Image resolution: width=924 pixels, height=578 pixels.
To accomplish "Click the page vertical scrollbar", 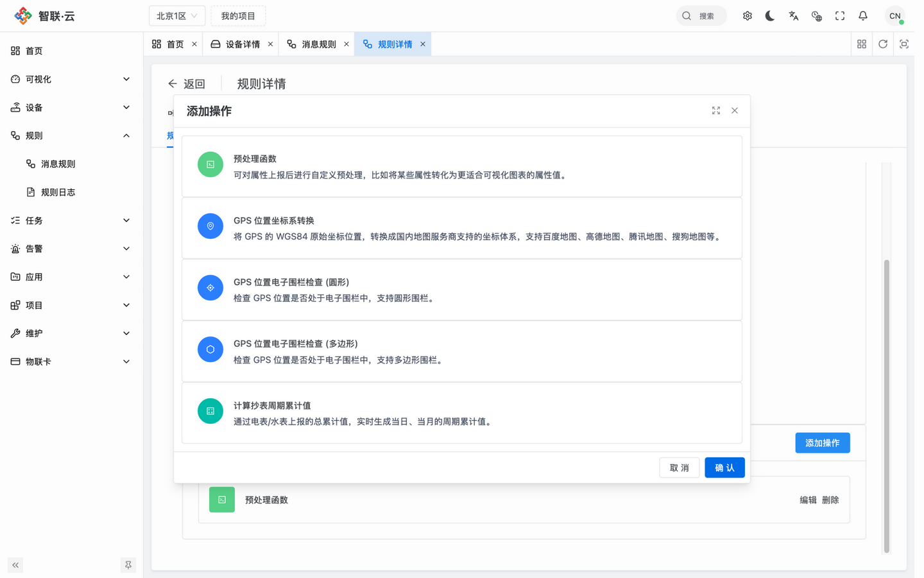I will coord(887,406).
